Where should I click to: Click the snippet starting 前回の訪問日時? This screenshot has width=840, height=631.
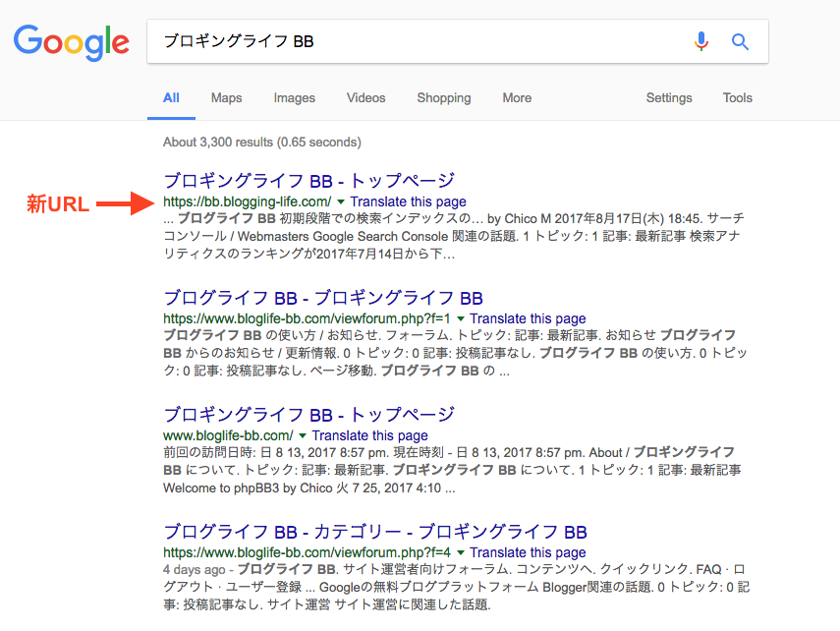(452, 470)
